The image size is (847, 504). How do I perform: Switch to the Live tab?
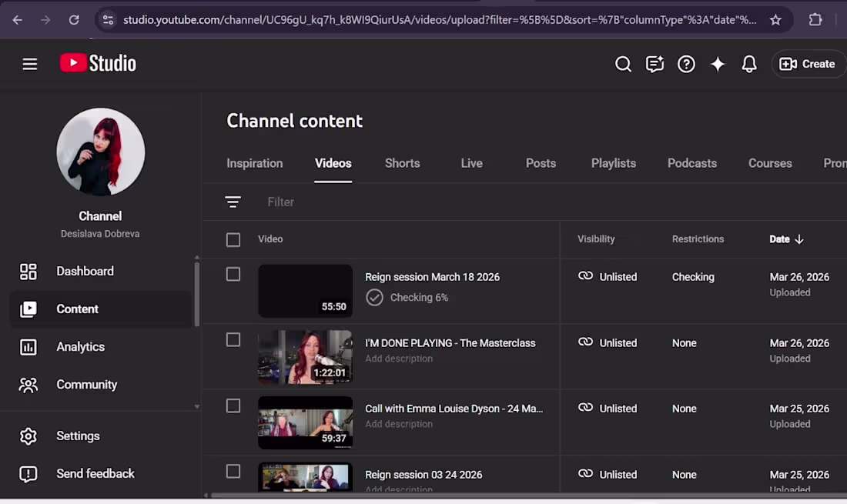pyautogui.click(x=471, y=163)
